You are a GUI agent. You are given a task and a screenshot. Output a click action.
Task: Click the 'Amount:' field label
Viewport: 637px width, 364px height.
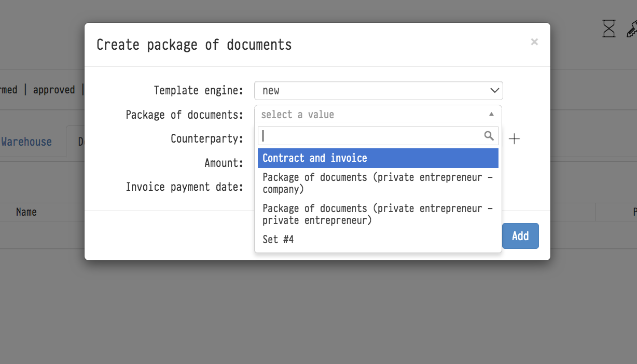click(224, 163)
